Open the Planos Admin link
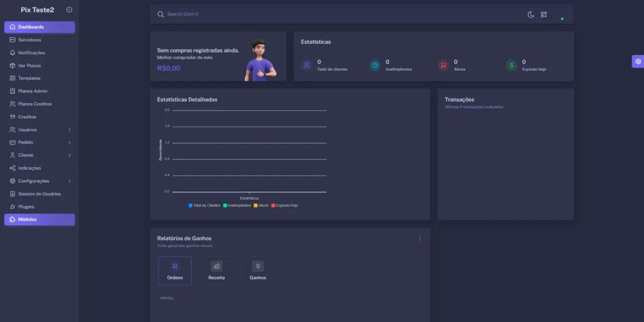The height and width of the screenshot is (322, 644). tap(40, 91)
